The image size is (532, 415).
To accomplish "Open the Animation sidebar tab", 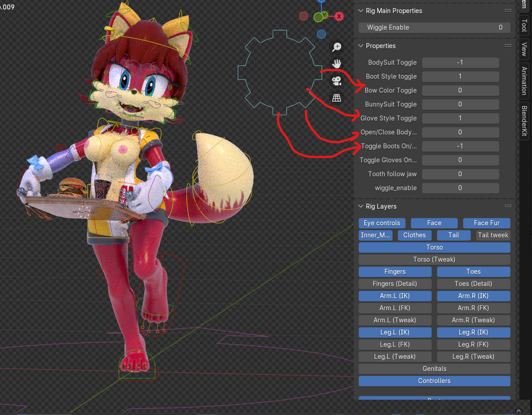I will point(524,80).
